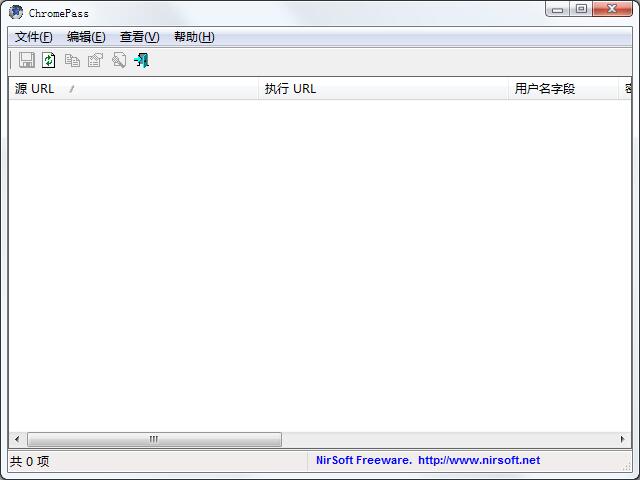Click the green Refresh toolbar icon
The height and width of the screenshot is (480, 640).
[x=49, y=60]
